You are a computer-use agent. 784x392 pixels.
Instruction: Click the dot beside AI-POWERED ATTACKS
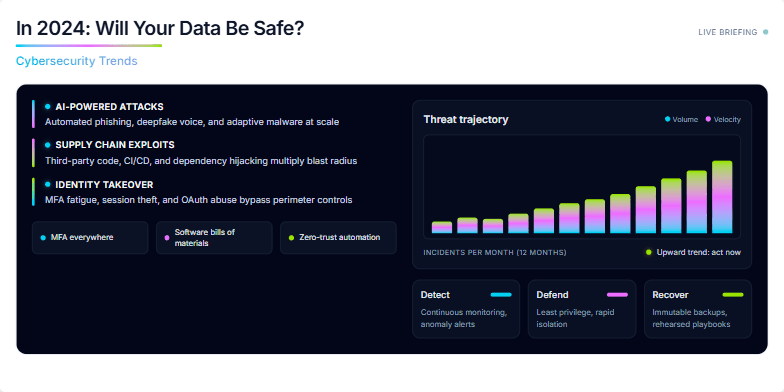click(x=48, y=106)
